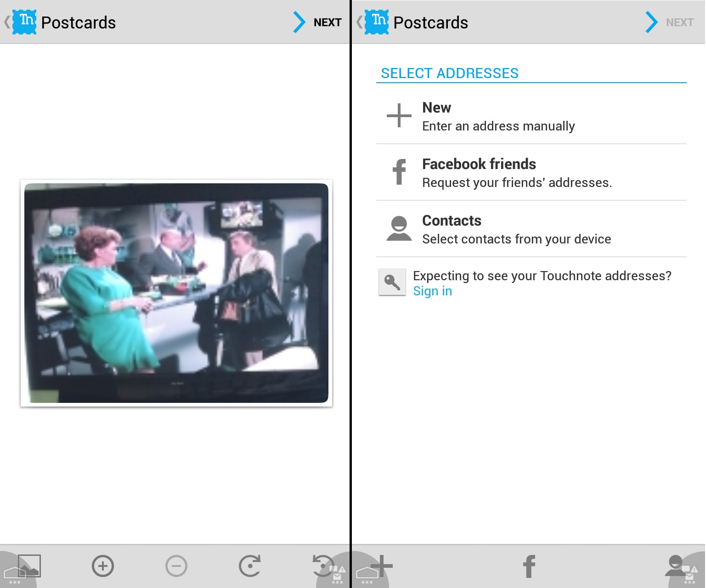The image size is (706, 588).
Task: Tap Touchnote logo on the right Postcards screen
Action: click(x=377, y=22)
